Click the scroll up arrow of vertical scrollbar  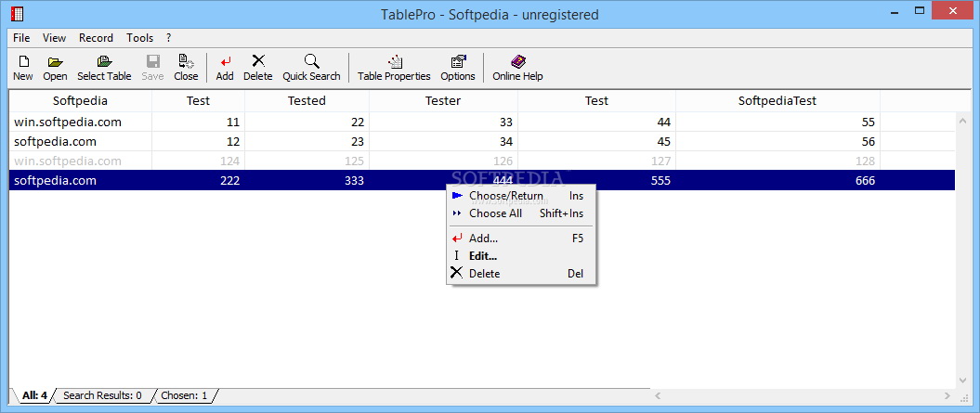point(962,121)
